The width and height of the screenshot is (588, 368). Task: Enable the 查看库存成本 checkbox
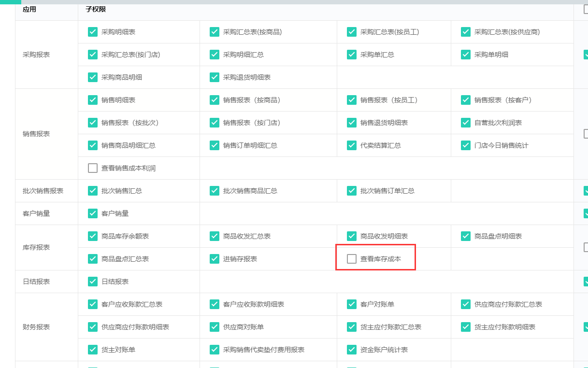coord(352,259)
